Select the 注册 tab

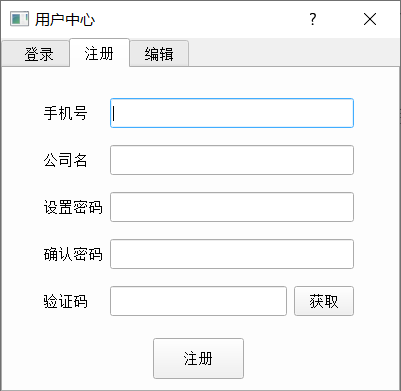[x=99, y=53]
